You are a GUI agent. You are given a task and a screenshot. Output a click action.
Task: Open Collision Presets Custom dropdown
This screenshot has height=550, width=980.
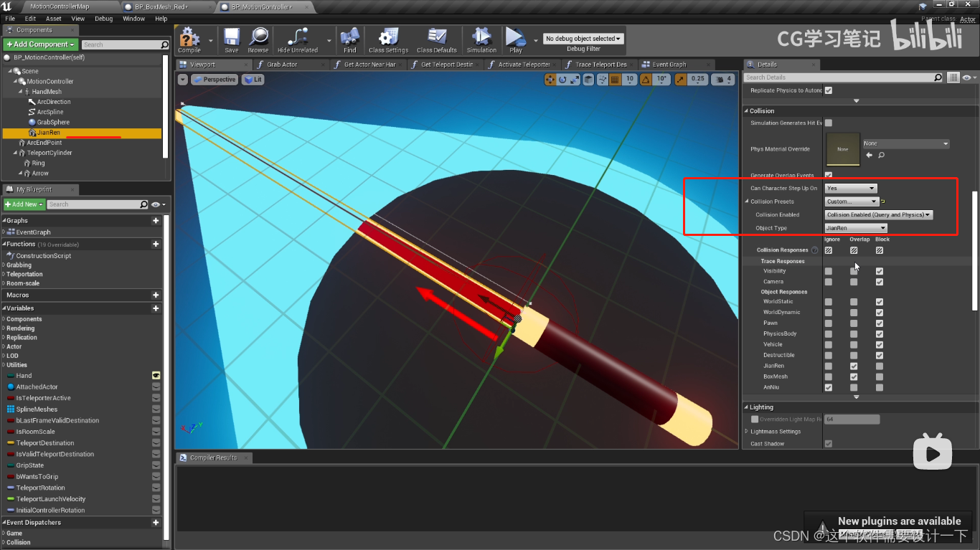pos(852,201)
